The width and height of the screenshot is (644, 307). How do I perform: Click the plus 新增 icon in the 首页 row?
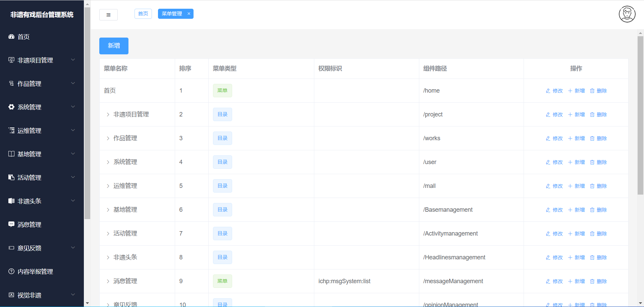pyautogui.click(x=570, y=91)
